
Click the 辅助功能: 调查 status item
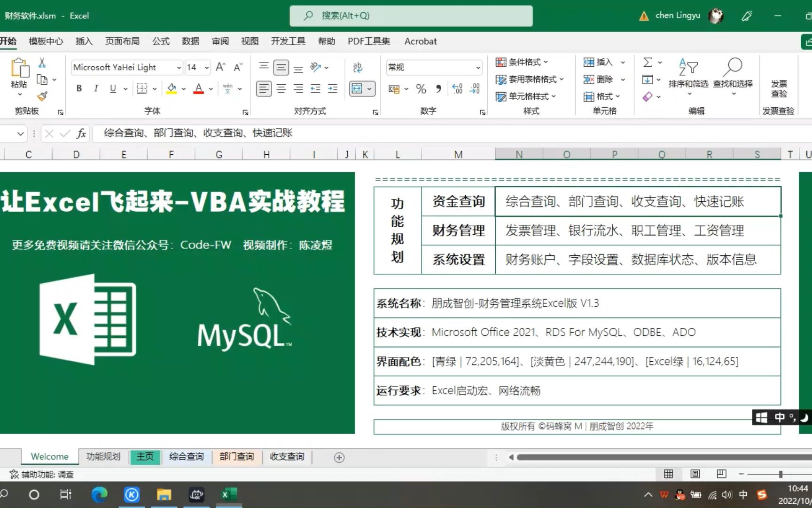pyautogui.click(x=42, y=474)
